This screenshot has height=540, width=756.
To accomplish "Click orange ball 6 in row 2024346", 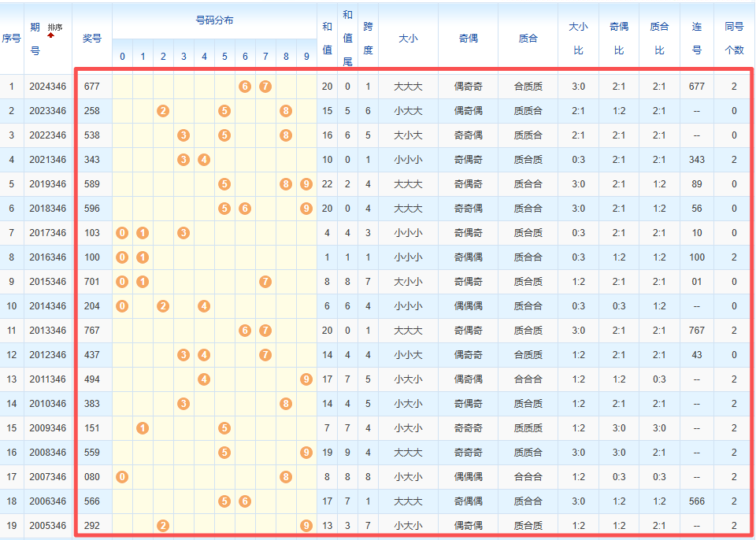I will coord(245,87).
